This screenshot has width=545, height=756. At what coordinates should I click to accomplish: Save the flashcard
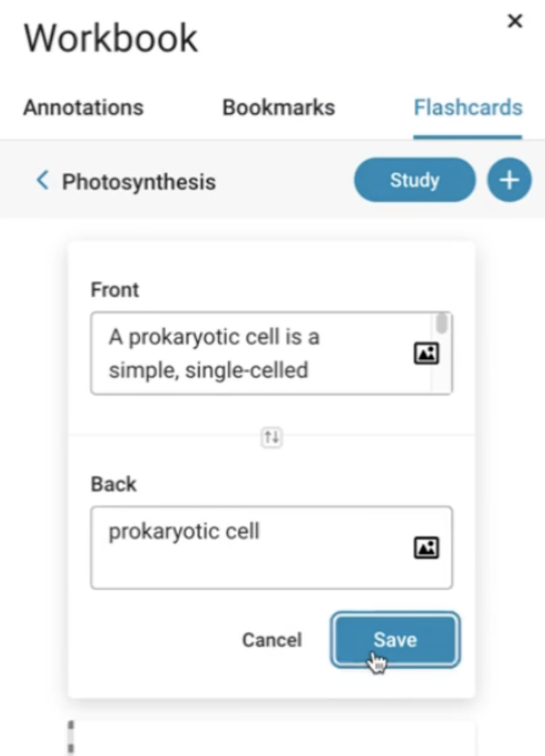click(x=395, y=640)
